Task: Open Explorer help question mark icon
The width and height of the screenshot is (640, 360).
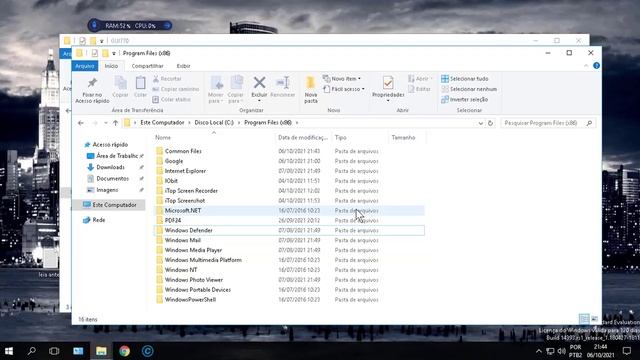Action: 596,66
